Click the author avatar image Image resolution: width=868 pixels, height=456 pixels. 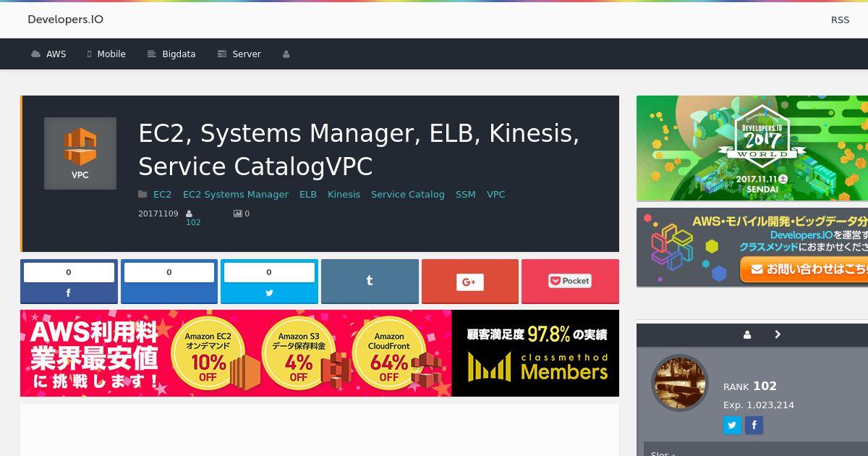pos(679,384)
